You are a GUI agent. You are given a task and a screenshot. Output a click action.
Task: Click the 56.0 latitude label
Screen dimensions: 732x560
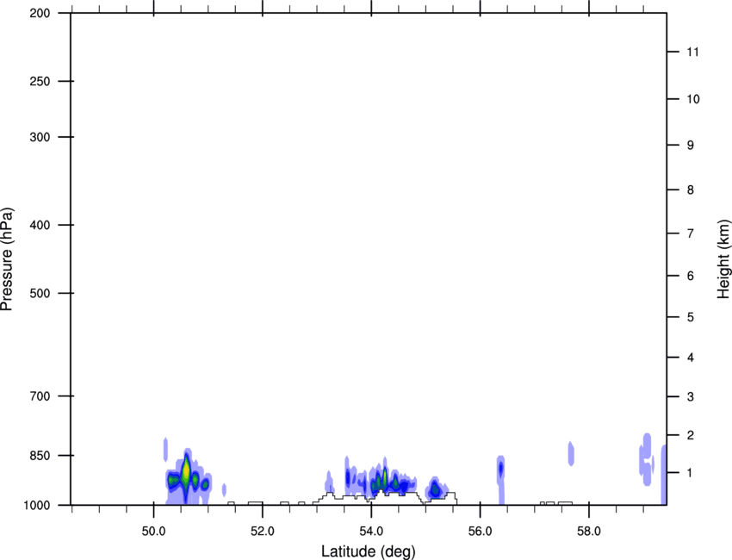coord(480,532)
